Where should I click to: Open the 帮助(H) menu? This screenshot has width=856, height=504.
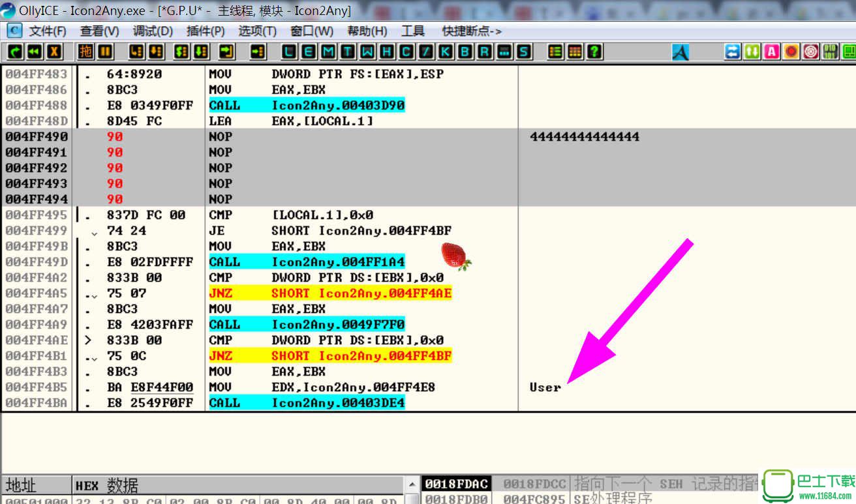pos(367,31)
